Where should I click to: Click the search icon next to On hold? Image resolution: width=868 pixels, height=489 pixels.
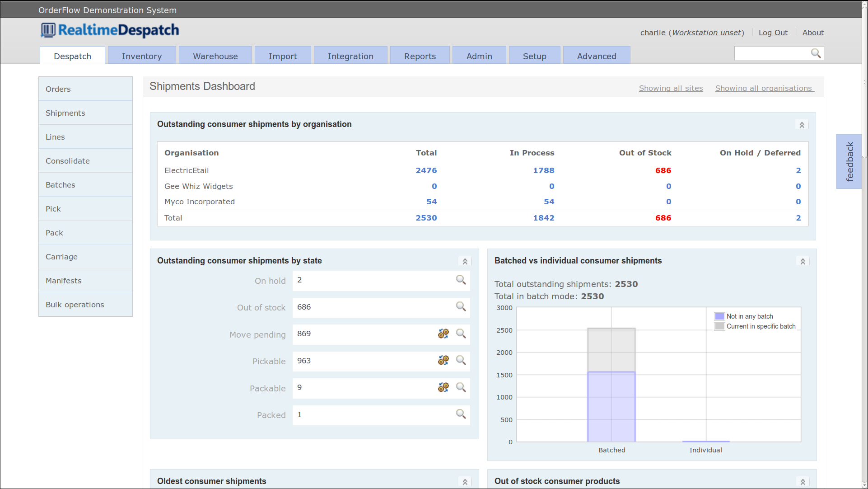pyautogui.click(x=462, y=280)
